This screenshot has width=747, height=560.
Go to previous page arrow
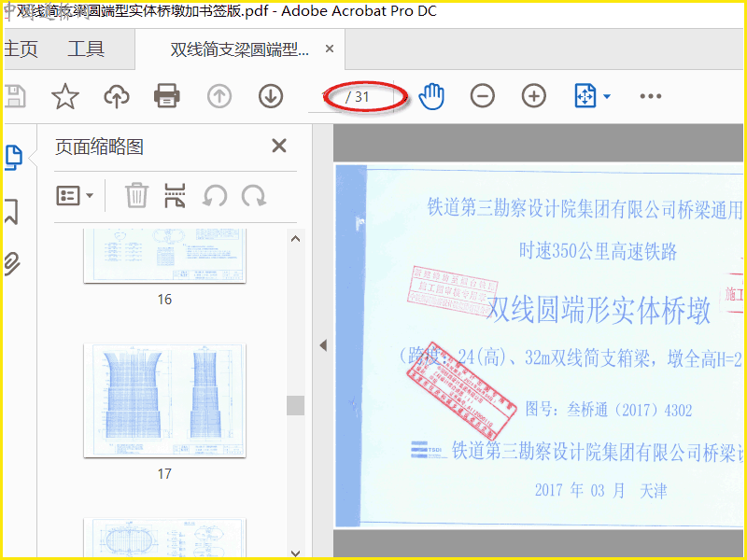point(219,96)
